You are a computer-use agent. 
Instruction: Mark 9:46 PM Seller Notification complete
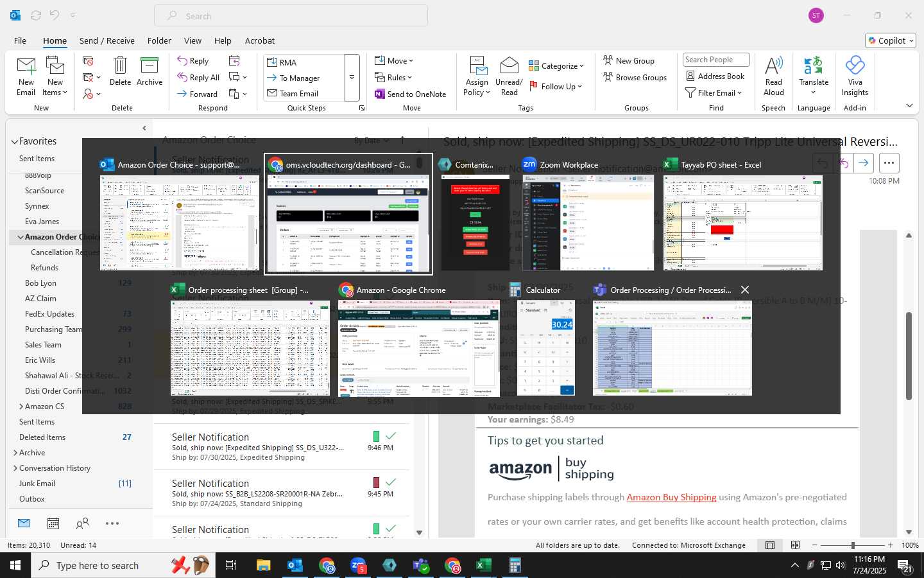click(x=390, y=436)
